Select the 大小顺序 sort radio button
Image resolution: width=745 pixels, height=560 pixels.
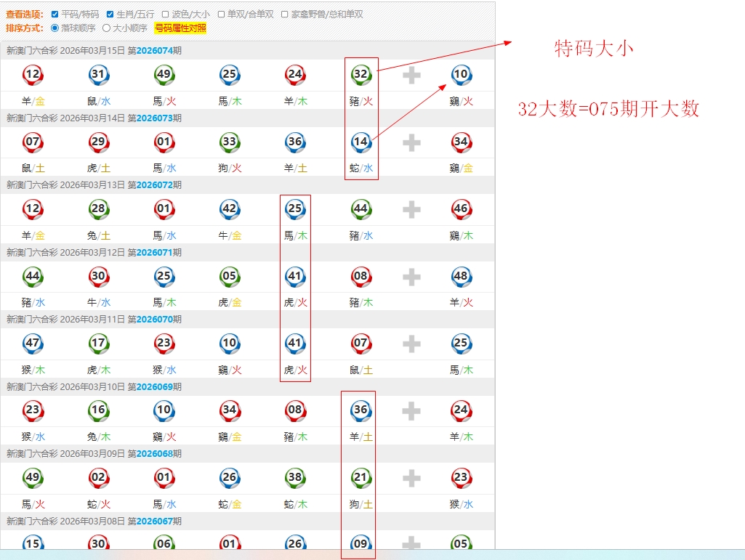click(107, 28)
